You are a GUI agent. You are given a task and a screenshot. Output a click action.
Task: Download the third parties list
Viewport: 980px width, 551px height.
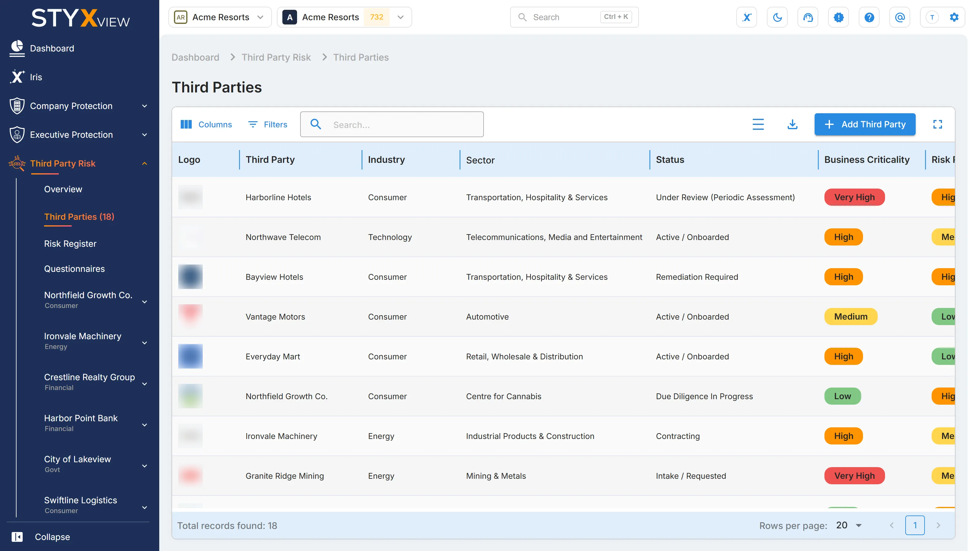(792, 124)
